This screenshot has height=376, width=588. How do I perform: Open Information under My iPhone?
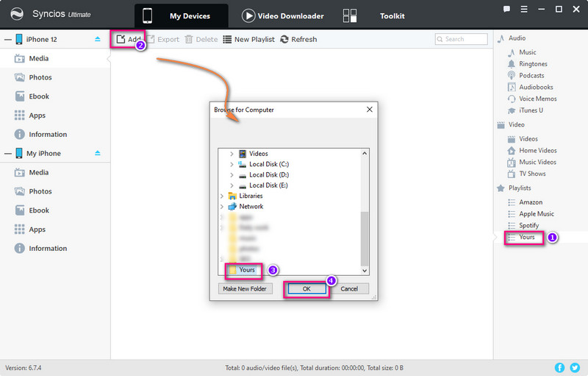pos(55,249)
